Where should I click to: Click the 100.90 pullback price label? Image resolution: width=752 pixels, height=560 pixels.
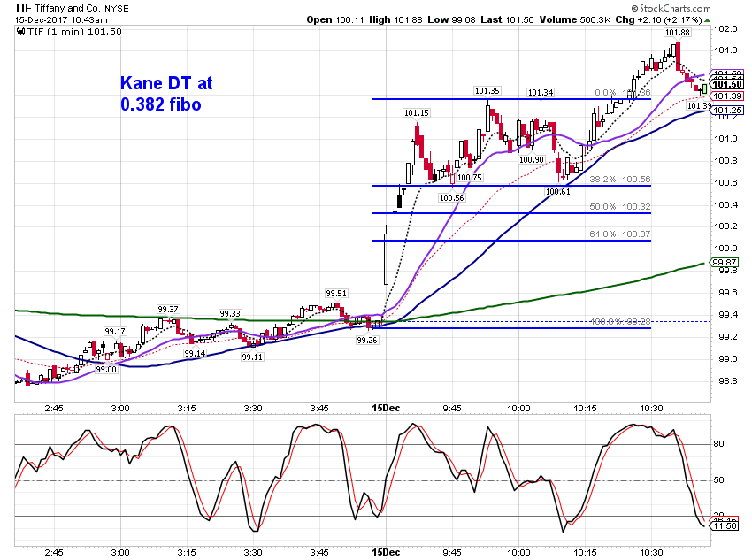click(x=532, y=160)
